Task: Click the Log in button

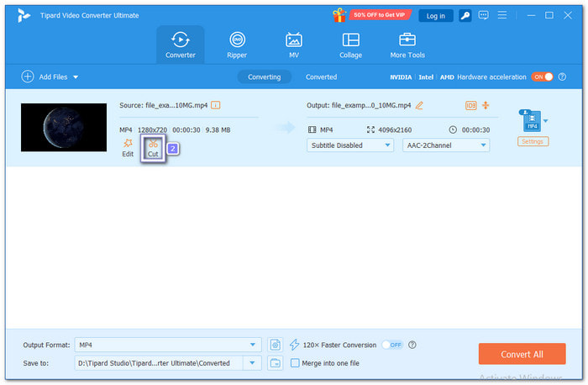Action: click(x=436, y=16)
